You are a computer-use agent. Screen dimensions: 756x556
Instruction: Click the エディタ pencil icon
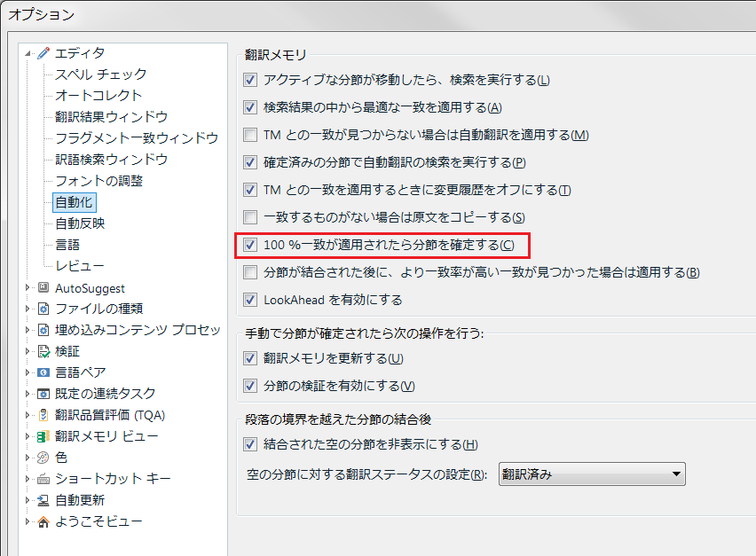[x=43, y=53]
